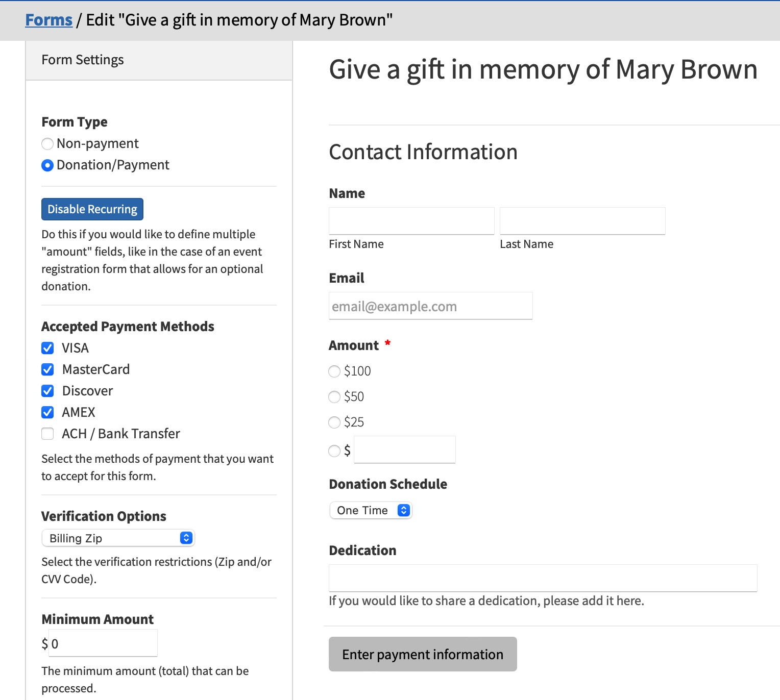Uncheck the Discover payment method
780x700 pixels.
(x=47, y=391)
